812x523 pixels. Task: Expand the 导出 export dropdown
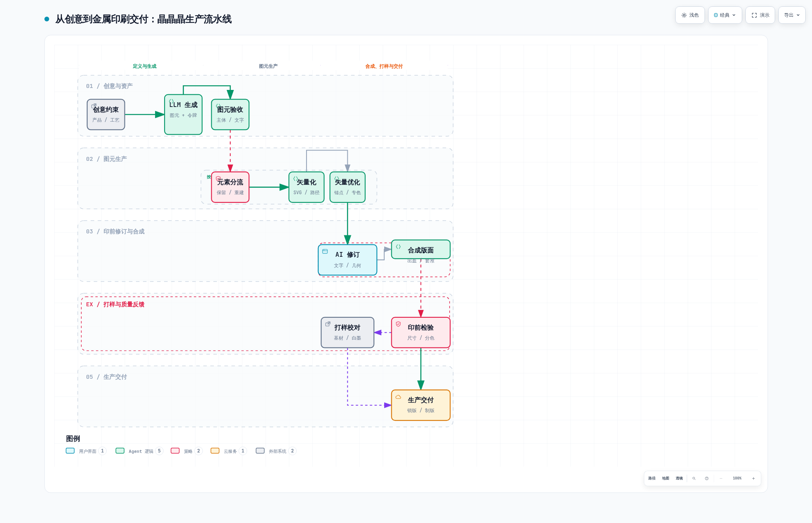pyautogui.click(x=792, y=15)
